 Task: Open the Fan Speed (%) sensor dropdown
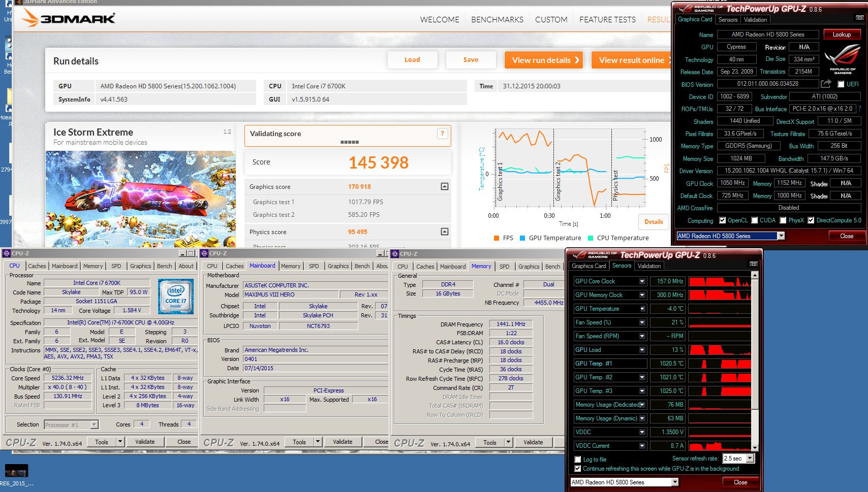click(x=642, y=322)
